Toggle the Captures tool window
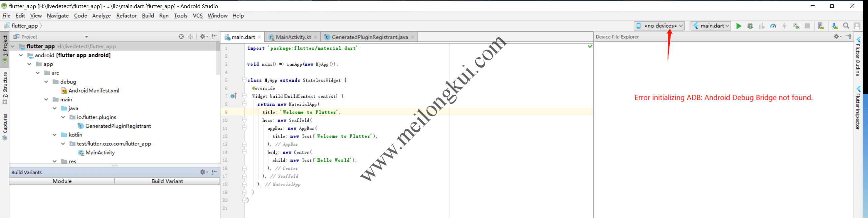This screenshot has width=868, height=218. click(5, 127)
